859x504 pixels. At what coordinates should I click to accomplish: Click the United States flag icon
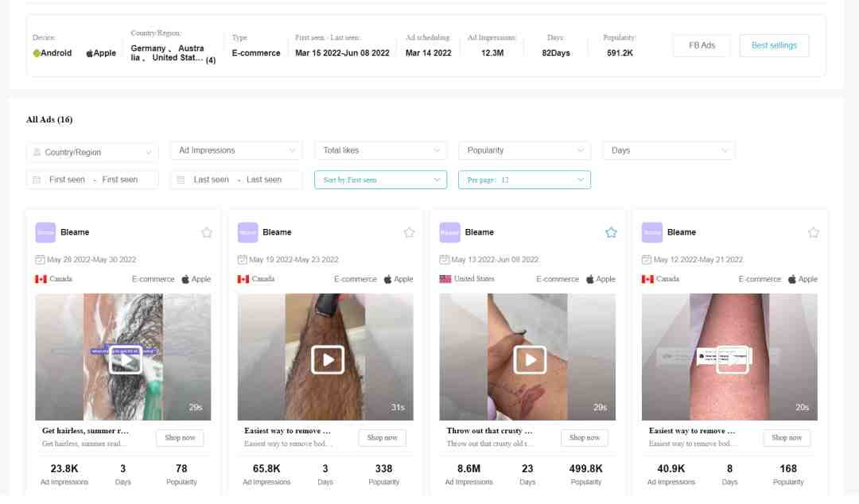pos(445,279)
